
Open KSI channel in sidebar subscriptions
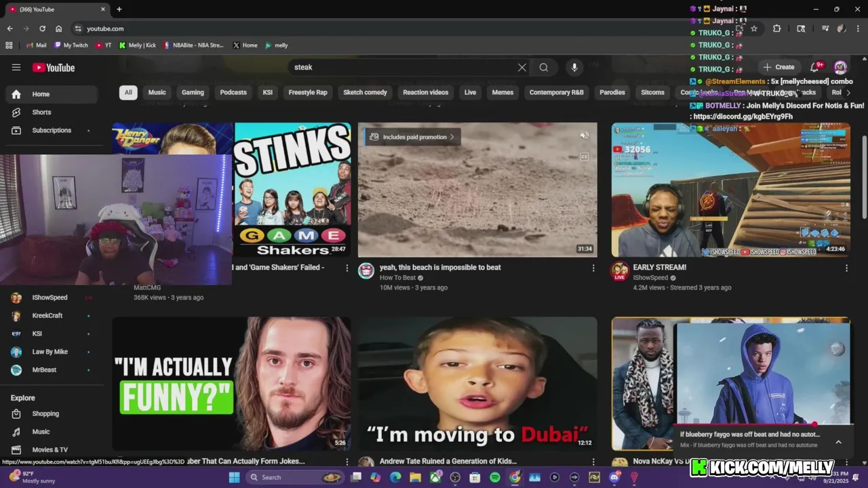51,333
